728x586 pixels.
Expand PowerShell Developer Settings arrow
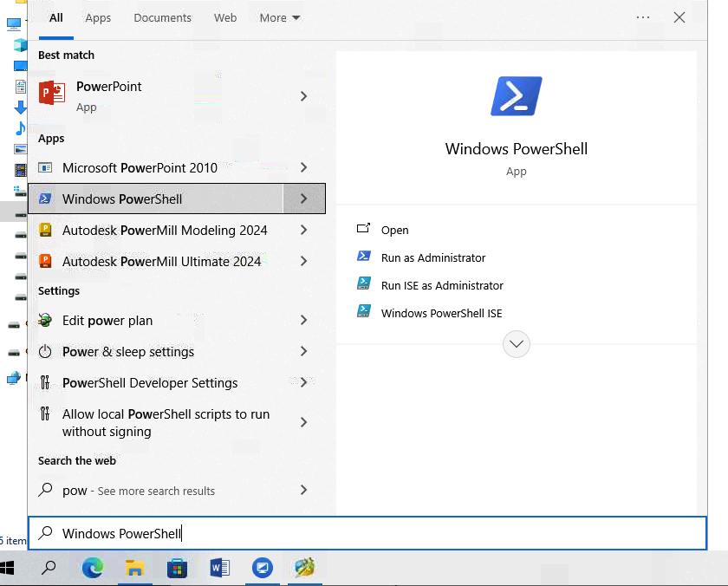pos(303,382)
